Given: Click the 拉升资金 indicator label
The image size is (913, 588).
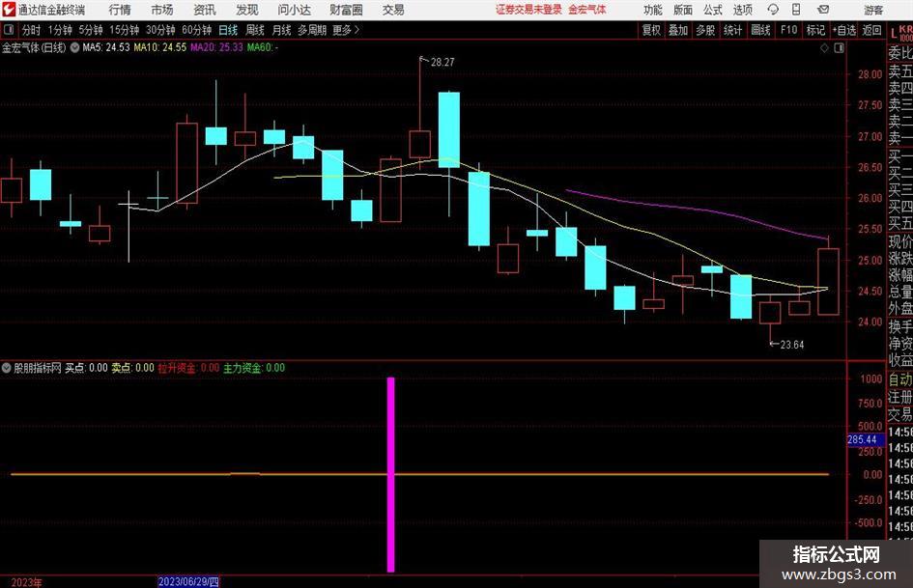Looking at the screenshot, I should pyautogui.click(x=188, y=368).
